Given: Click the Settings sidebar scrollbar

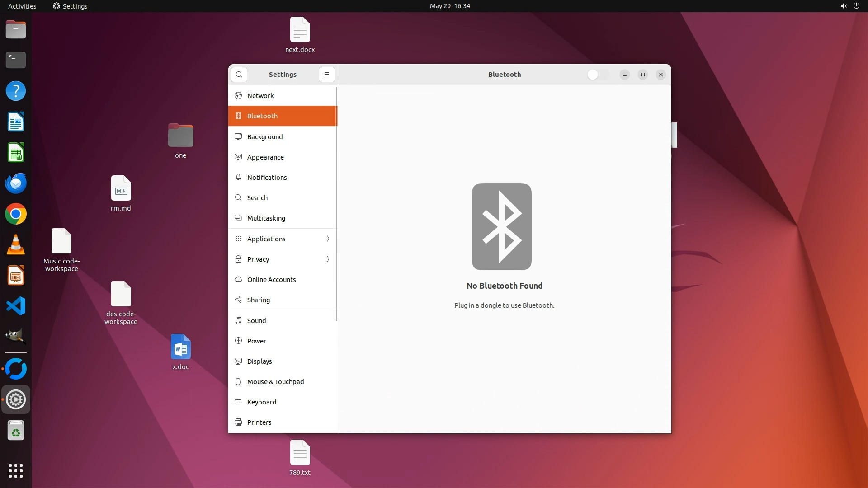Looking at the screenshot, I should tap(337, 203).
